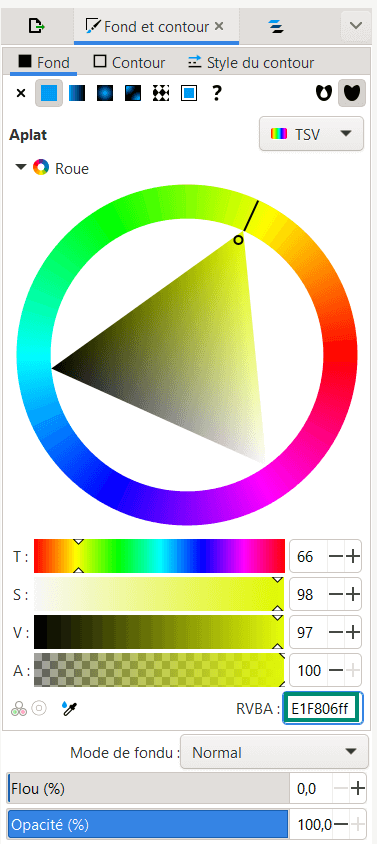
Task: Decrease Opacité with minus button
Action: 341,824
